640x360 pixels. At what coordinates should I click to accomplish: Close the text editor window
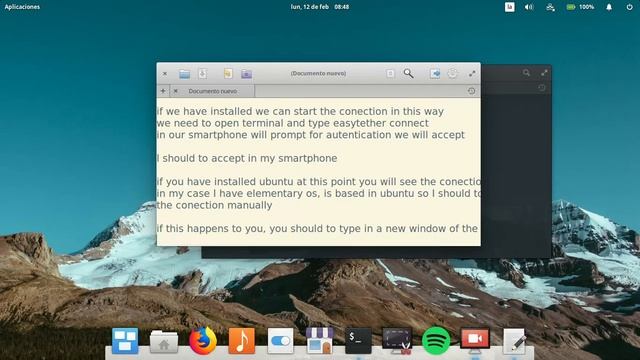[165, 74]
